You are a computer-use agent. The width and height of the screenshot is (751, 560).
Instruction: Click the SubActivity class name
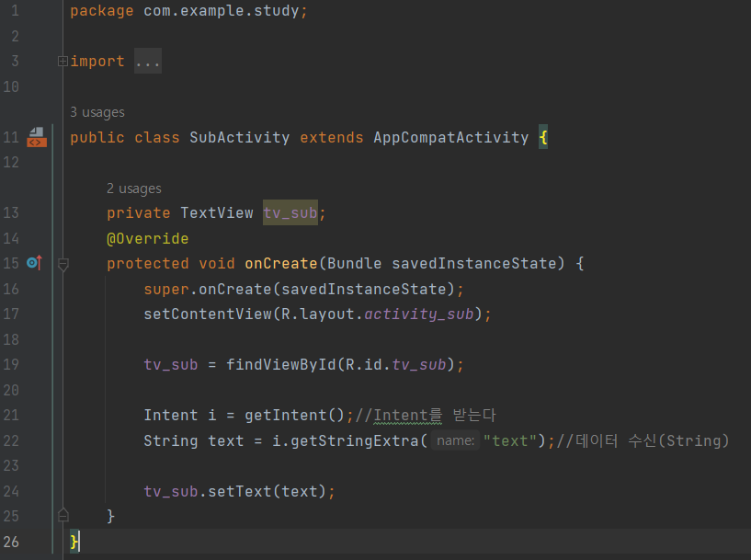click(x=240, y=138)
